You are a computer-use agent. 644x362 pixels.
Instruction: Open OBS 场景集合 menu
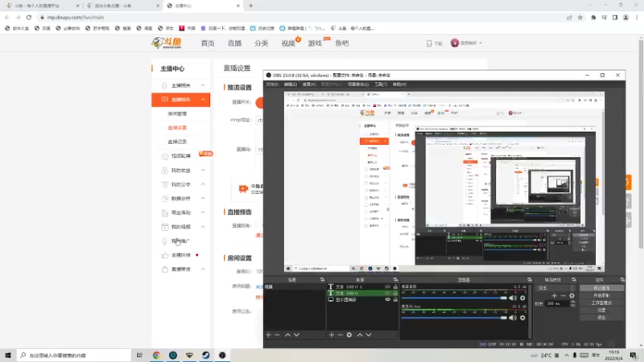tap(358, 84)
